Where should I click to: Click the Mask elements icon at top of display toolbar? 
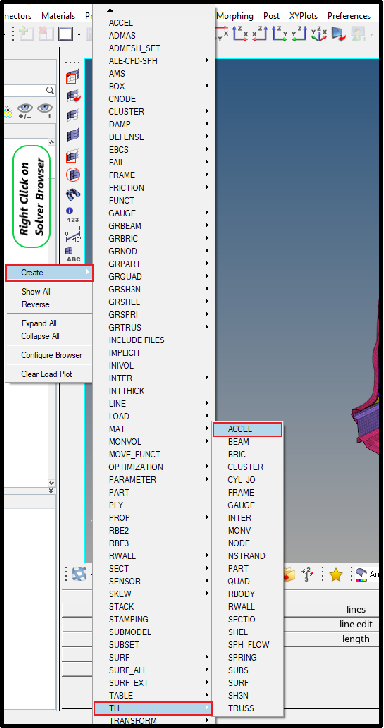(x=72, y=77)
